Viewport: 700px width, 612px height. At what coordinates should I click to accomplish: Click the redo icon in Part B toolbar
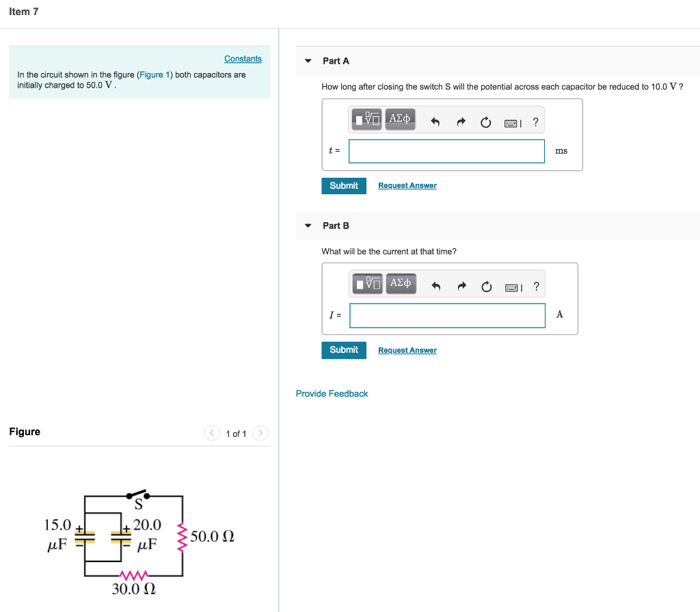coord(461,286)
